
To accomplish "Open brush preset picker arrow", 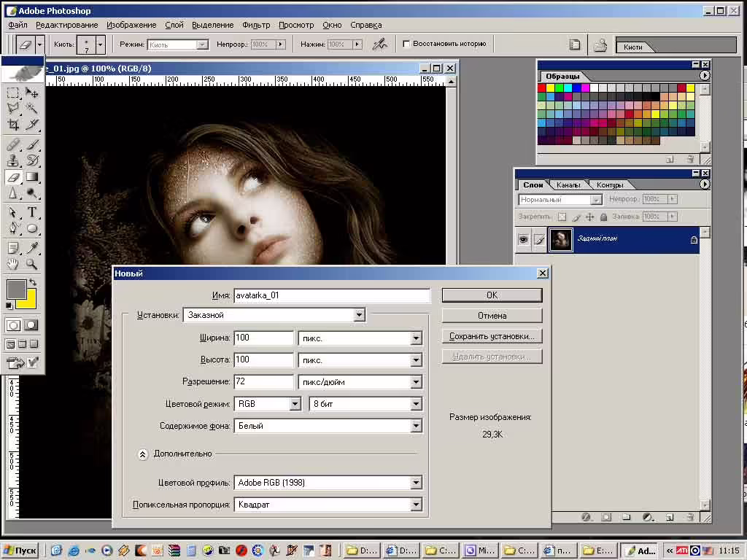I will (x=100, y=44).
